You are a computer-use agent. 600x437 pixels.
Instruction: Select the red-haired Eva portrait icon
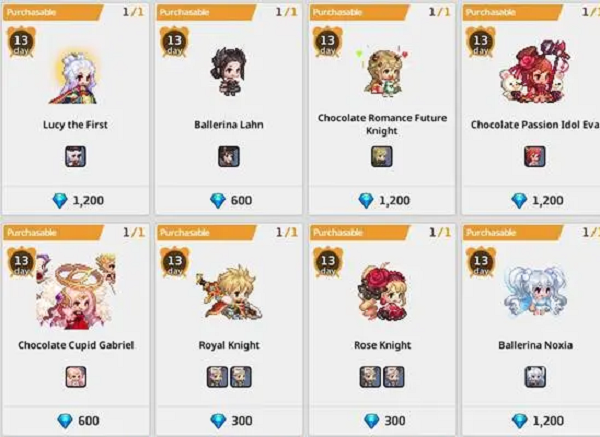coord(535,156)
